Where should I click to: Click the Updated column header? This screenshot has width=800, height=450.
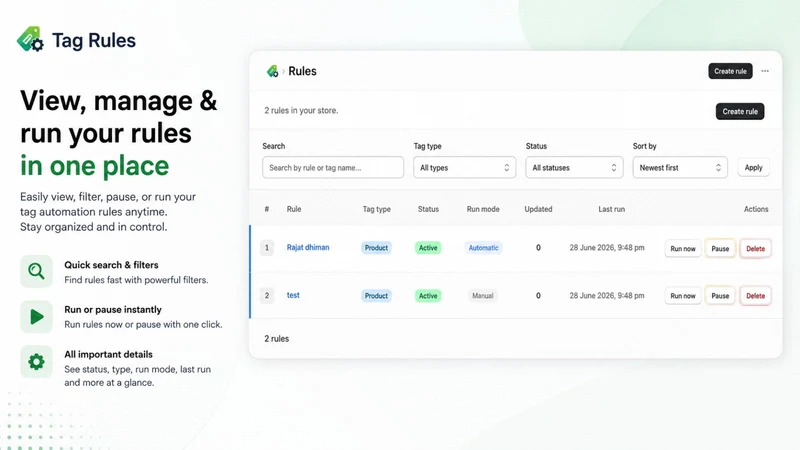(x=538, y=209)
